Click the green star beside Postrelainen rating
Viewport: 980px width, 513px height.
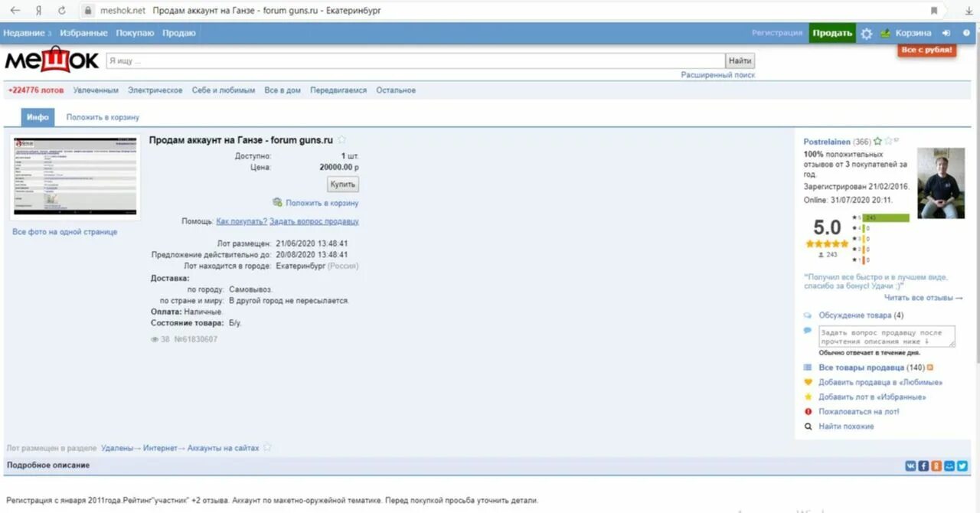click(877, 141)
